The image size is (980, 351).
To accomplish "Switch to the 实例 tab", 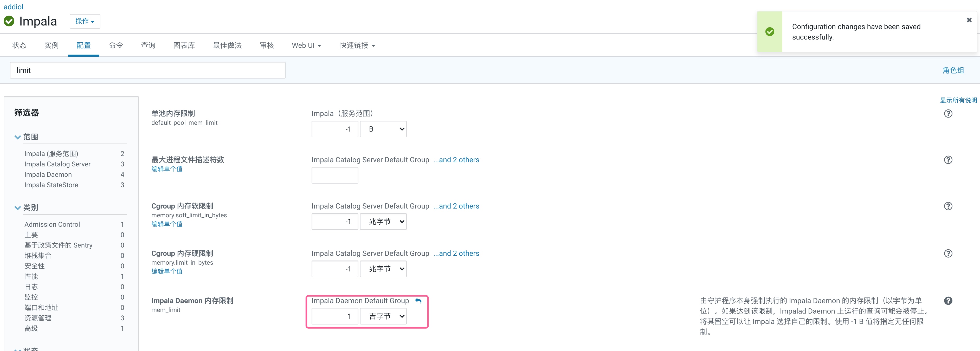I will click(51, 46).
